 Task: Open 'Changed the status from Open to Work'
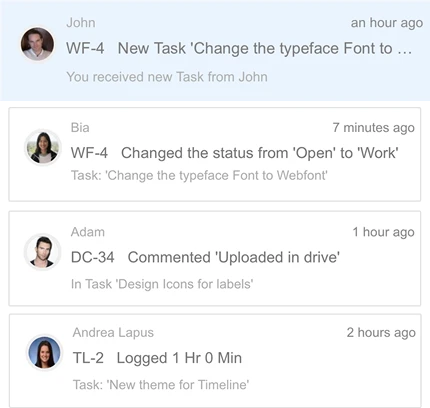260,153
